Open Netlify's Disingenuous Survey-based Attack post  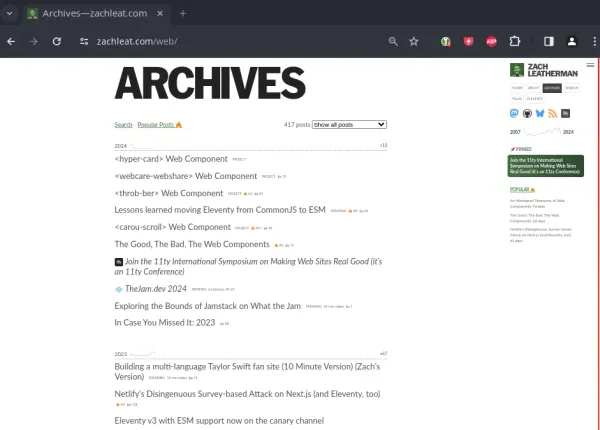click(247, 394)
